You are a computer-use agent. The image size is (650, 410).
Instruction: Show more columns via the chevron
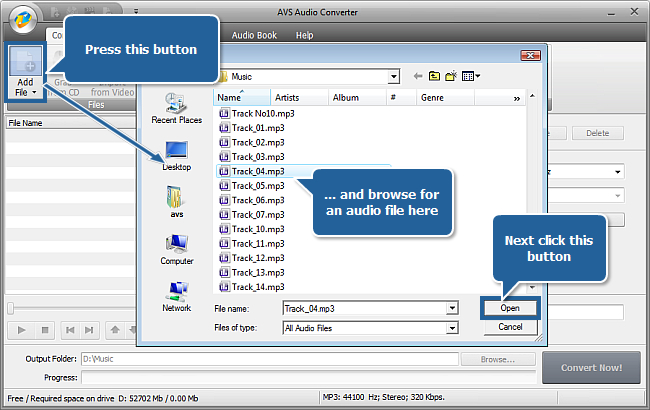click(x=517, y=98)
